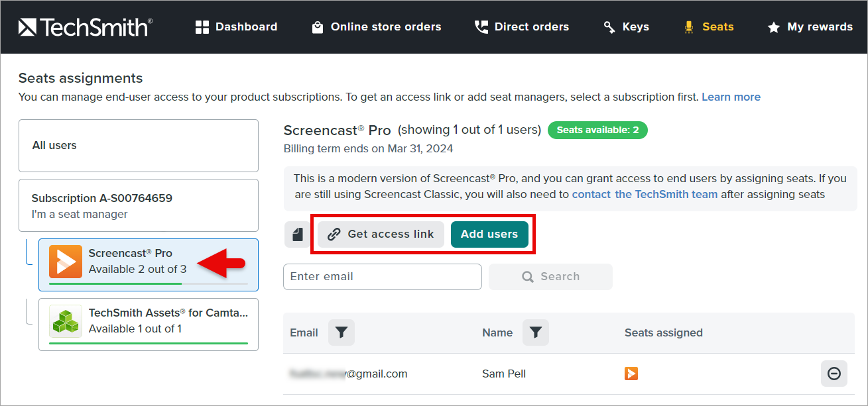Click the Learn more link

[x=731, y=97]
